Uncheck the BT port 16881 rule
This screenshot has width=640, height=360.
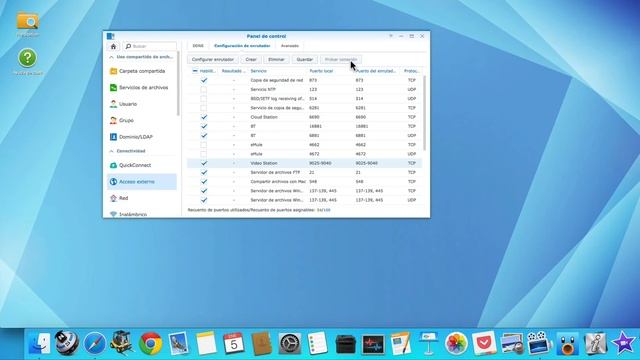click(204, 126)
